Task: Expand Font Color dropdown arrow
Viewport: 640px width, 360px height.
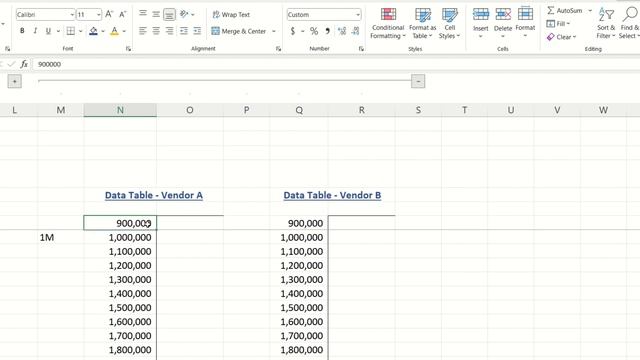Action: tap(124, 31)
